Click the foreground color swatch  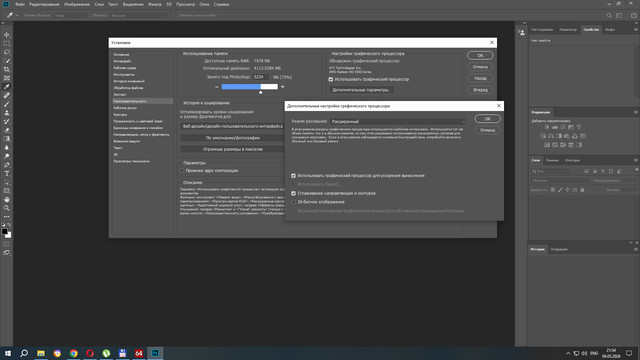pyautogui.click(x=4, y=232)
